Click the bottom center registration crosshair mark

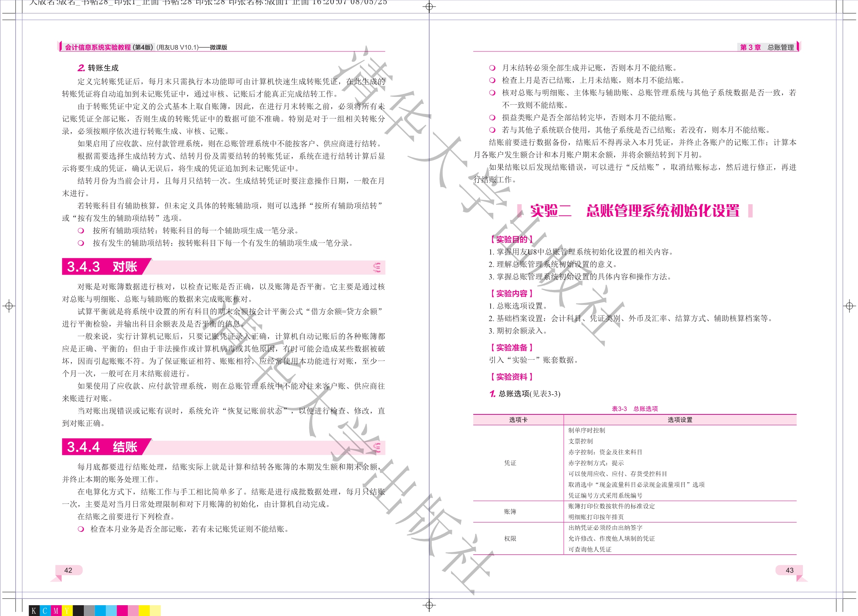(x=429, y=605)
